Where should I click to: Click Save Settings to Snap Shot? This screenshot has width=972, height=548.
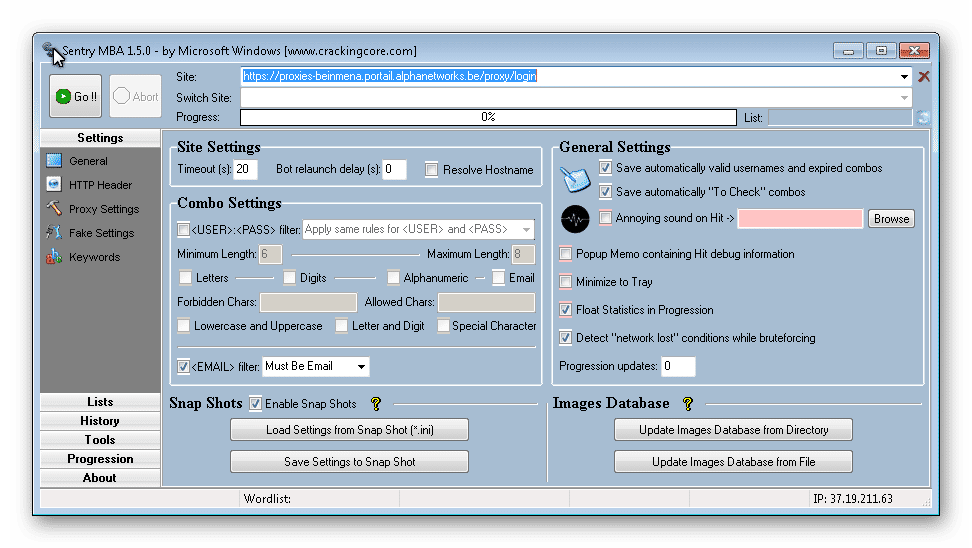tap(350, 462)
